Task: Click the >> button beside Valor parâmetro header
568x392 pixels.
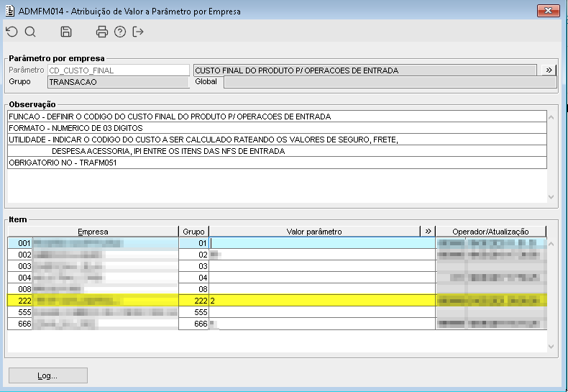Action: point(428,231)
